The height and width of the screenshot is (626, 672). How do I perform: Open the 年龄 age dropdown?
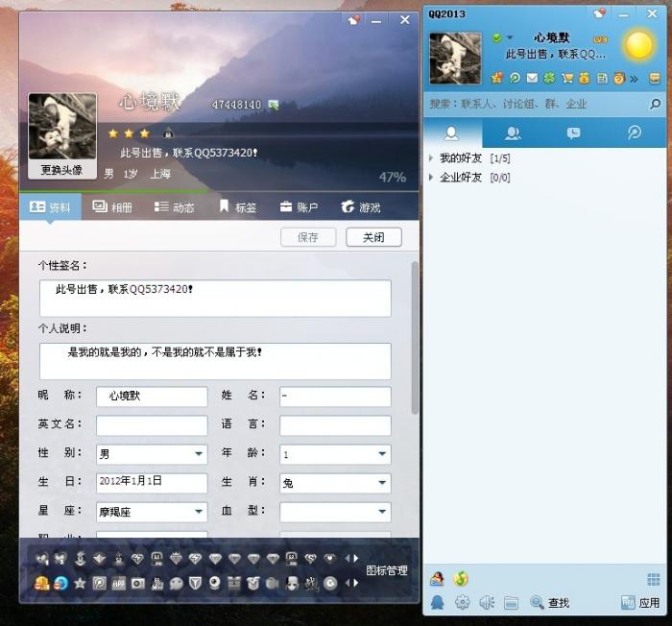click(382, 453)
